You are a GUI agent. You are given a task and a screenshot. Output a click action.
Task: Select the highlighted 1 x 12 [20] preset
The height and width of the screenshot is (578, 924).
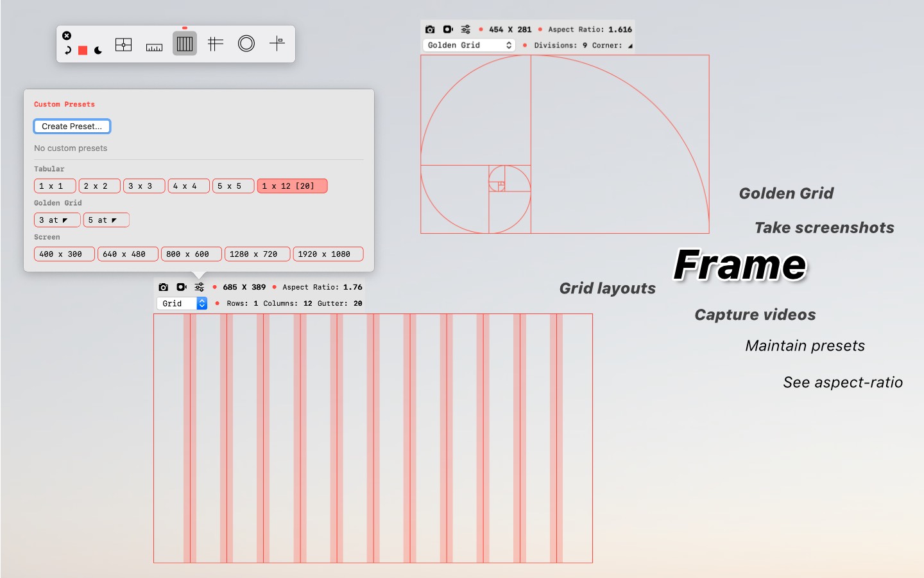tap(293, 186)
